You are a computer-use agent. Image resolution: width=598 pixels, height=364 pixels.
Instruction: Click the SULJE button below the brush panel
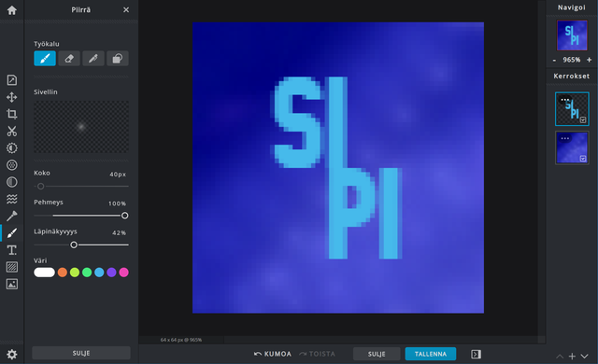(81, 353)
